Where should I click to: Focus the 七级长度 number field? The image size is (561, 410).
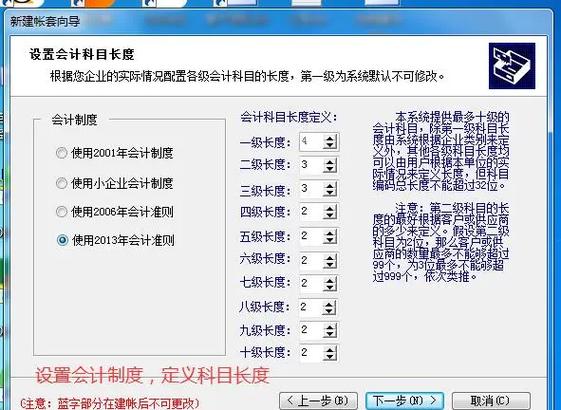(311, 284)
